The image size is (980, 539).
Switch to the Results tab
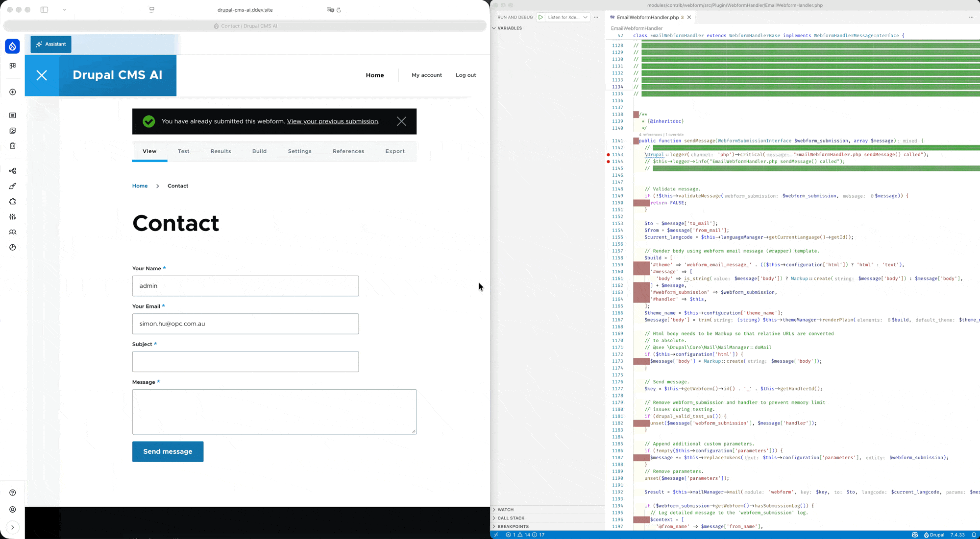tap(220, 151)
